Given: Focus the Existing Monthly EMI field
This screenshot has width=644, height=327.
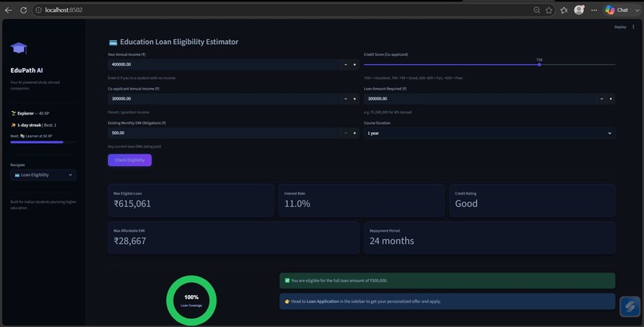Looking at the screenshot, I should point(225,133).
